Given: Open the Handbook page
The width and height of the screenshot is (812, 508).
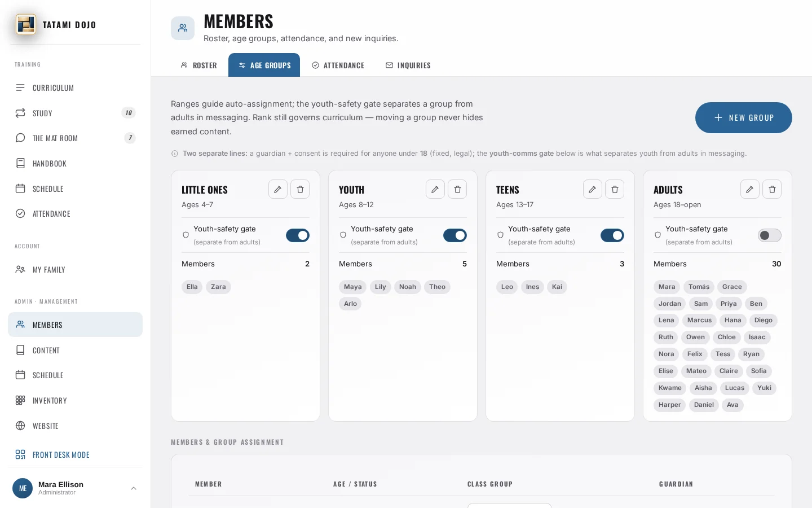Looking at the screenshot, I should [75, 163].
